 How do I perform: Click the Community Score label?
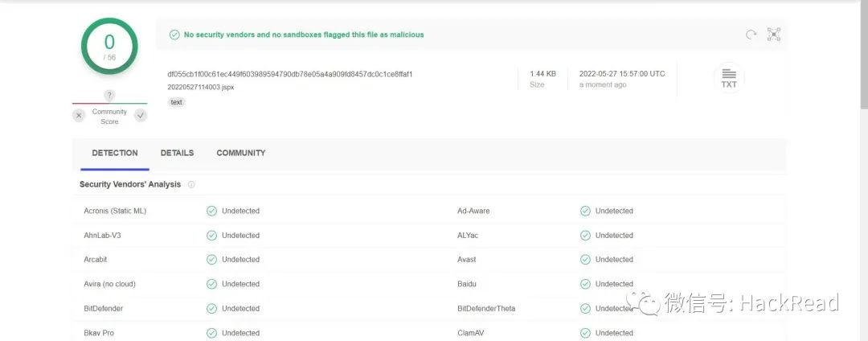(109, 117)
